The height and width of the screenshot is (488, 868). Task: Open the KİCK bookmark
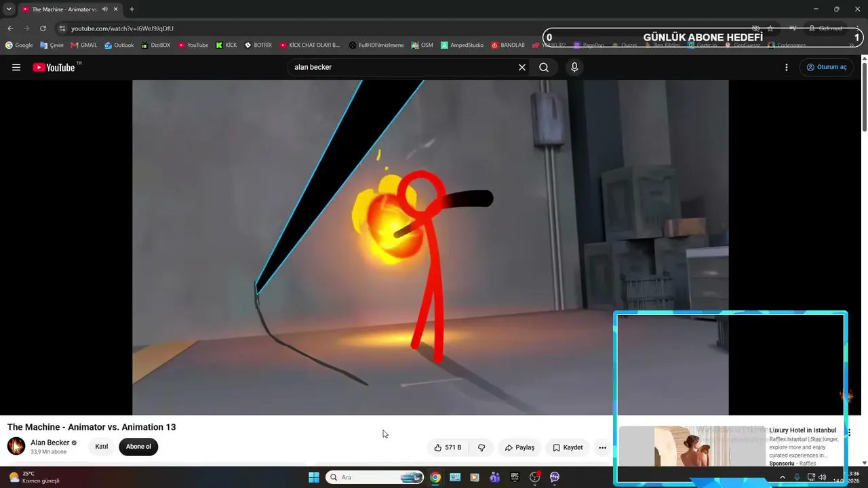[226, 45]
